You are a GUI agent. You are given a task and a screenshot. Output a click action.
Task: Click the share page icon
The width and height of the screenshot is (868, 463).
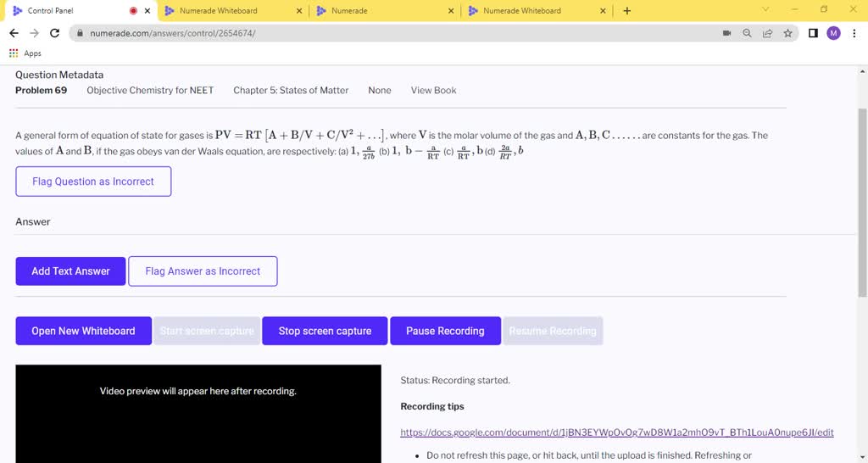click(767, 33)
